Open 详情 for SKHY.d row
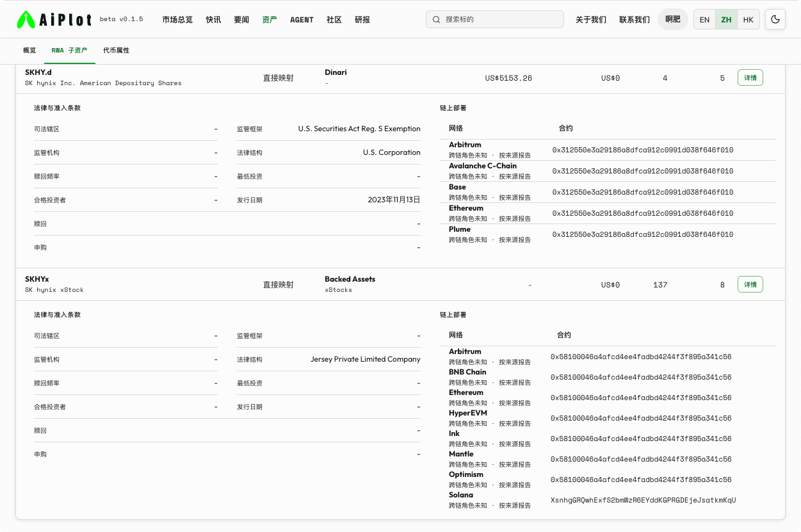The width and height of the screenshot is (801, 532). point(750,77)
